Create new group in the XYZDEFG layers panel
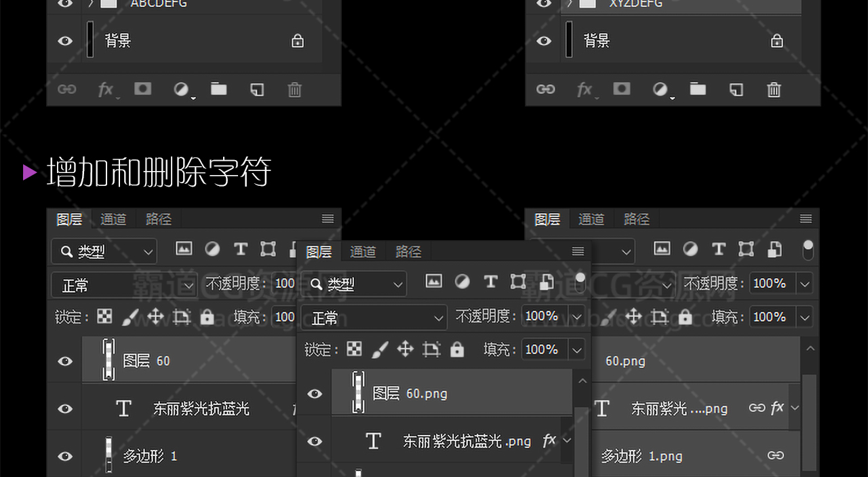This screenshot has height=477, width=868. click(x=698, y=89)
